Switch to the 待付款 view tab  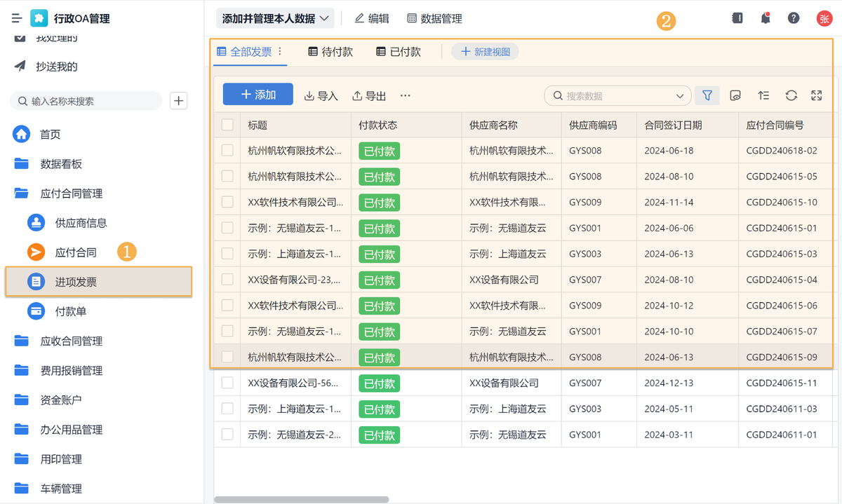(x=330, y=51)
